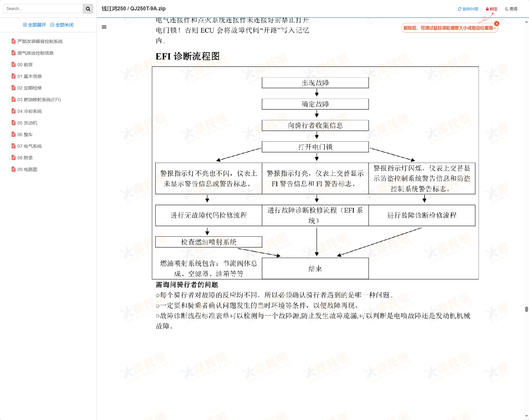Click the 进行无故障代码检修流程 box
529x420 pixels.
click(x=208, y=215)
